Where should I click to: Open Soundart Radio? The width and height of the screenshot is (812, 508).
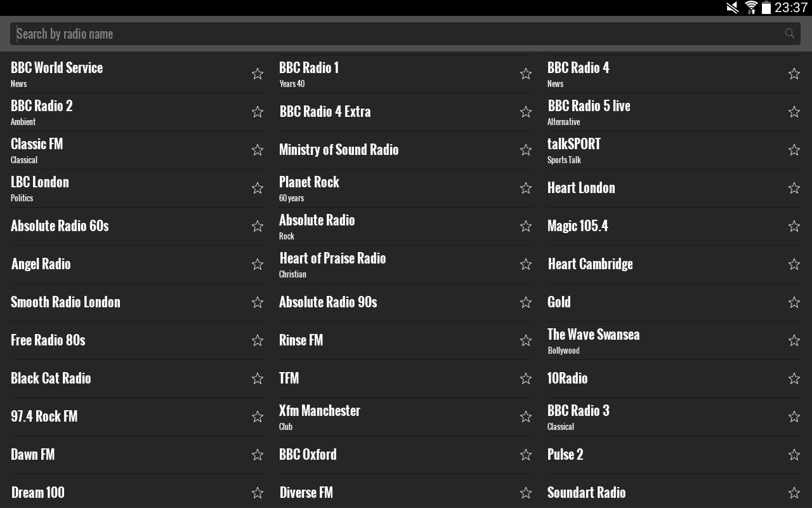[587, 493]
